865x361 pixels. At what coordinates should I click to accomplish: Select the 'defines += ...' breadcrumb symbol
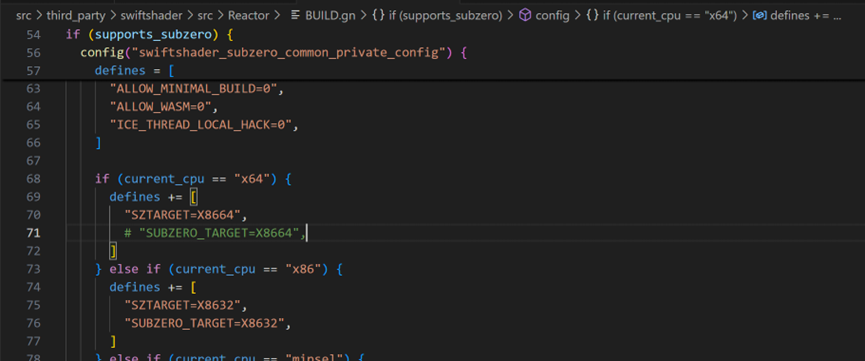click(806, 16)
